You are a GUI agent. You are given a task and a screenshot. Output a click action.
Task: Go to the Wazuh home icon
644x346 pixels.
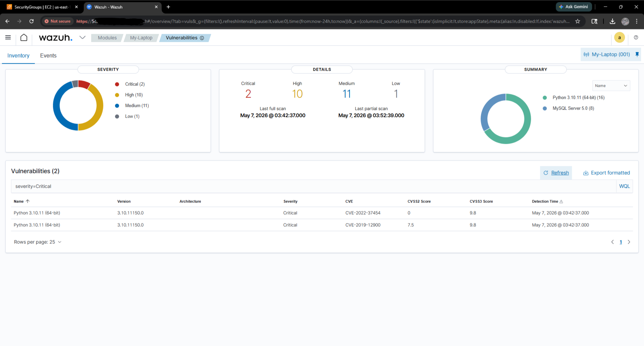point(24,38)
